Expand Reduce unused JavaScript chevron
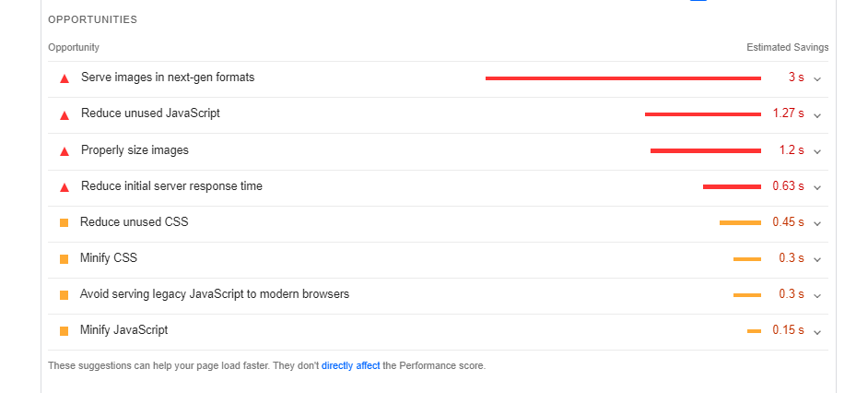 tap(817, 114)
